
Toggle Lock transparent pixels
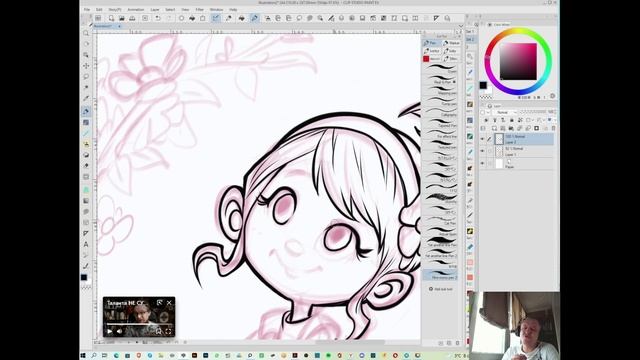tap(520, 120)
